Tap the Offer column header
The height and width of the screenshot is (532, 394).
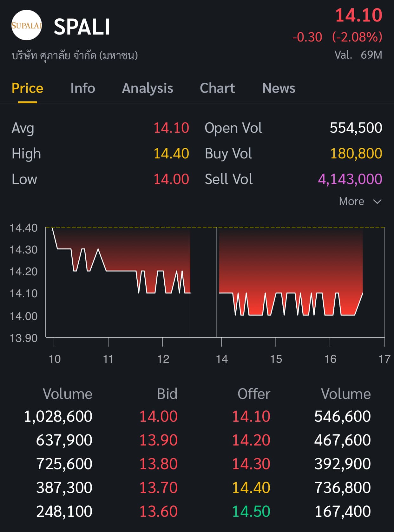click(x=254, y=394)
